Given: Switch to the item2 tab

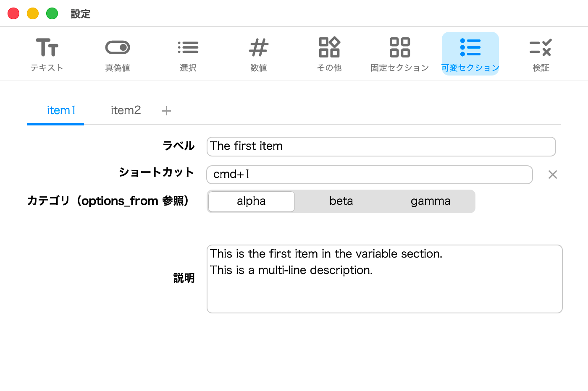Looking at the screenshot, I should pyautogui.click(x=126, y=110).
